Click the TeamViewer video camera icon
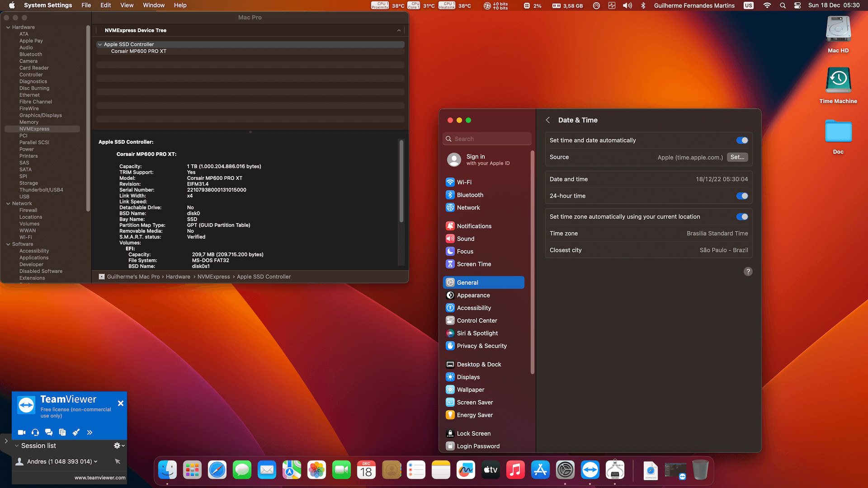Viewport: 868px width, 488px height. click(x=21, y=432)
